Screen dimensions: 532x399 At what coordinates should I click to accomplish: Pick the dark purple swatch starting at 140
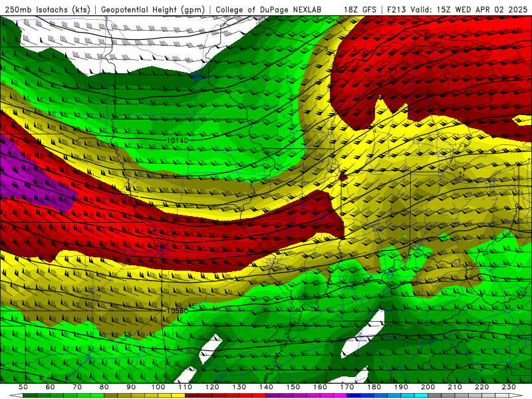pos(273,395)
